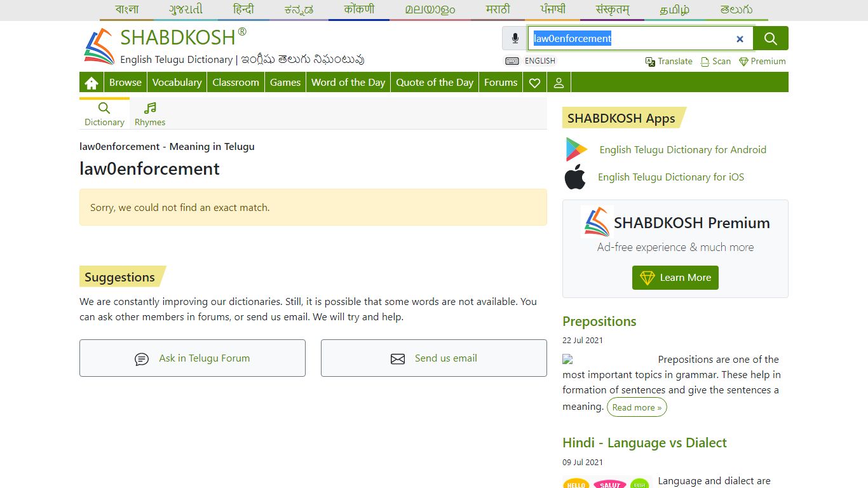Image resolution: width=868 pixels, height=488 pixels.
Task: Switch to Malayalam (മലയാളം) dictionary
Action: click(430, 10)
